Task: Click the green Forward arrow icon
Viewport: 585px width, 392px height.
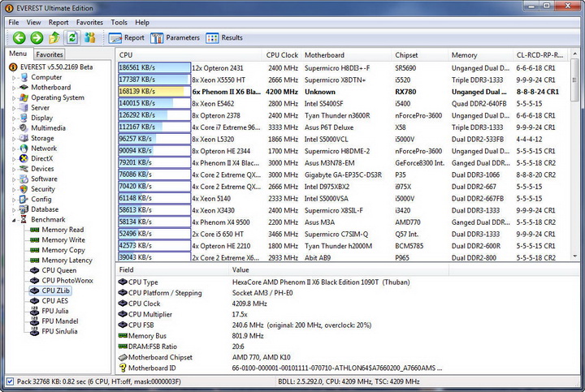Action: point(37,37)
